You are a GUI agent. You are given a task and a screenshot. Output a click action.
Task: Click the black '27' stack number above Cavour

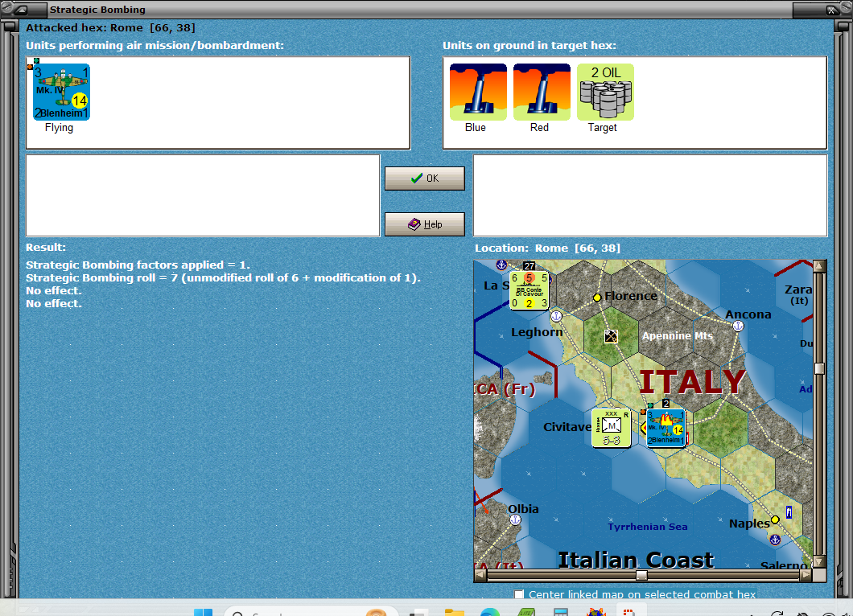pyautogui.click(x=529, y=266)
